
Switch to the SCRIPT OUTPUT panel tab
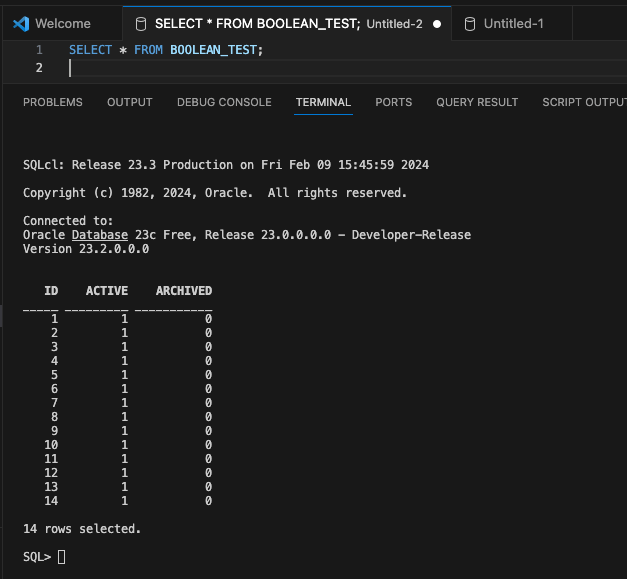pyautogui.click(x=583, y=102)
